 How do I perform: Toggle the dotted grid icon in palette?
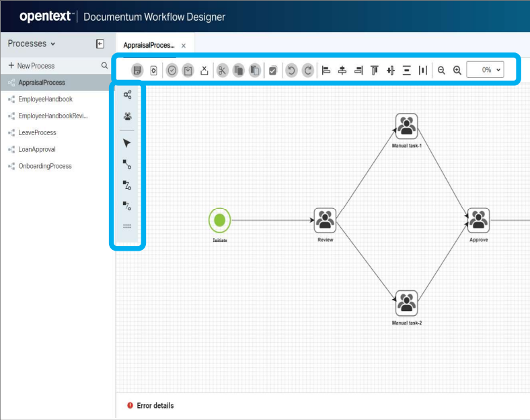pos(127,226)
